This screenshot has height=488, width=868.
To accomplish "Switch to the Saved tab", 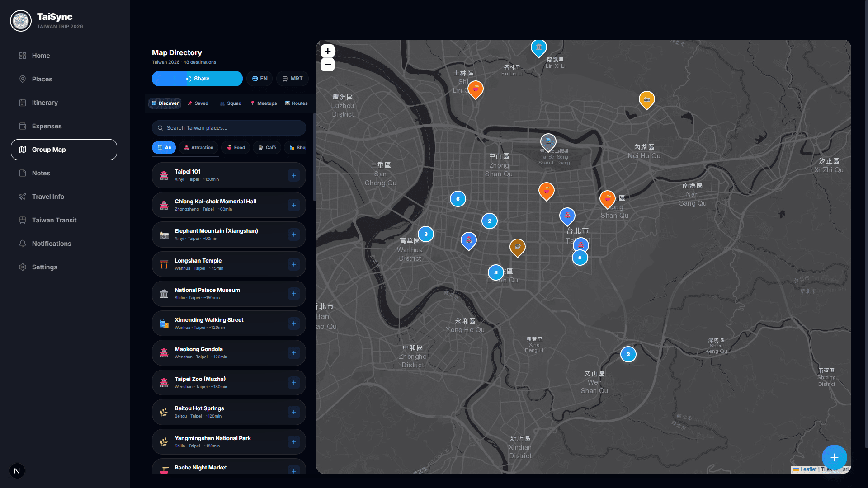I will tap(198, 103).
